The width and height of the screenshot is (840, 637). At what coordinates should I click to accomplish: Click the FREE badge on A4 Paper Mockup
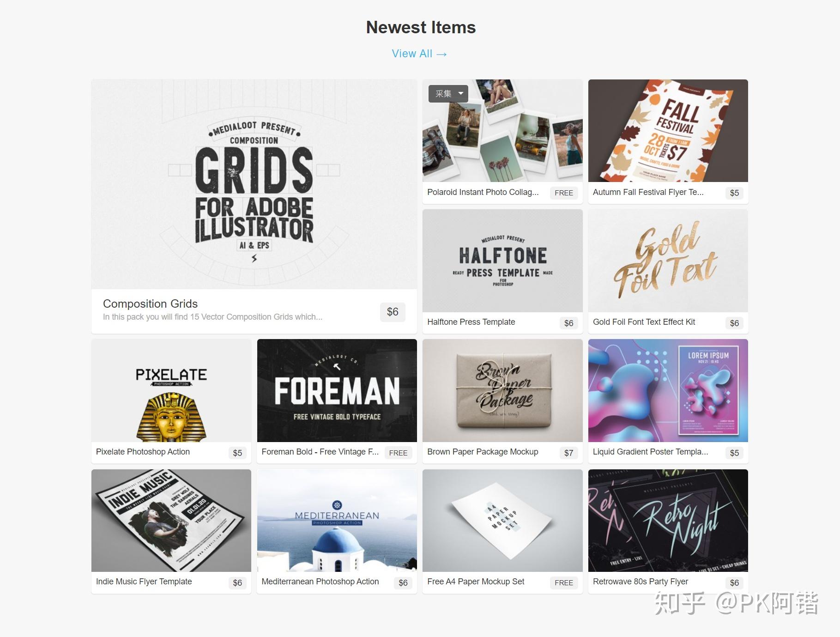[x=564, y=582]
